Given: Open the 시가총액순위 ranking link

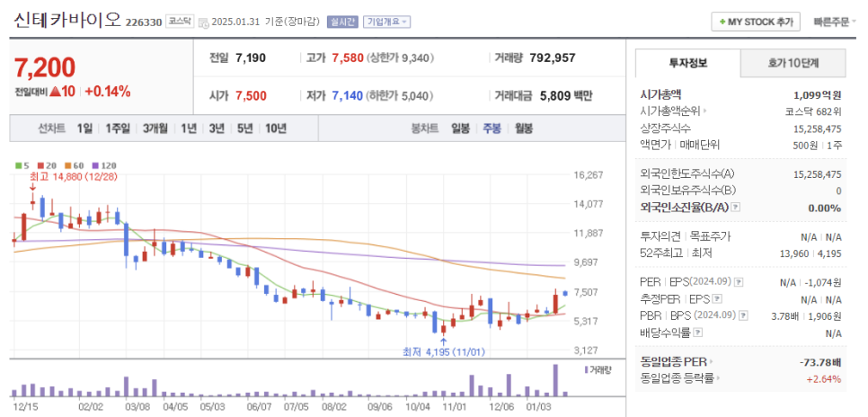Looking at the screenshot, I should tap(674, 111).
